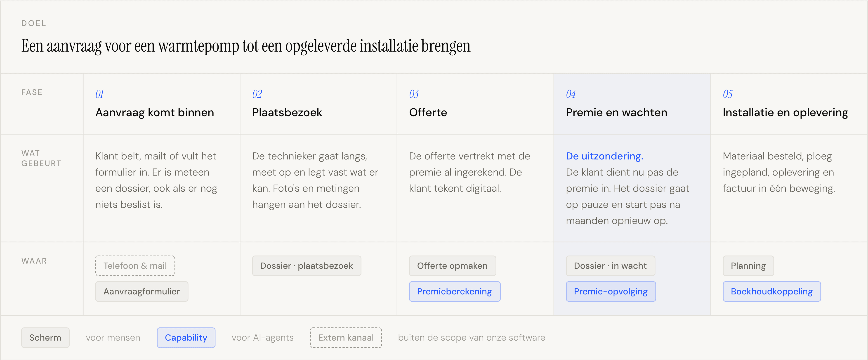Click the description starting De technieker gaat langs
This screenshot has width=868, height=360.
[315, 180]
